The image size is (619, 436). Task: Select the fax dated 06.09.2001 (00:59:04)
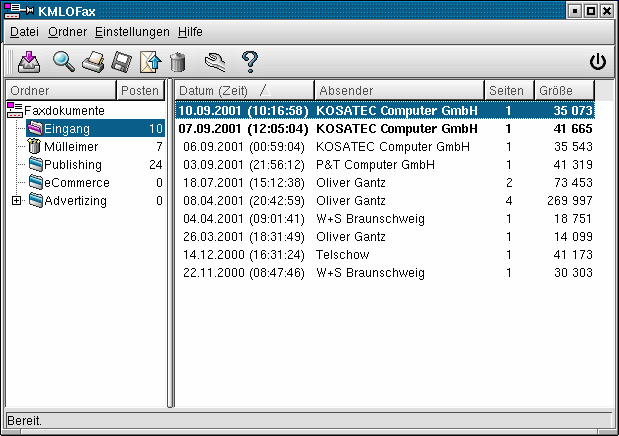(x=385, y=147)
